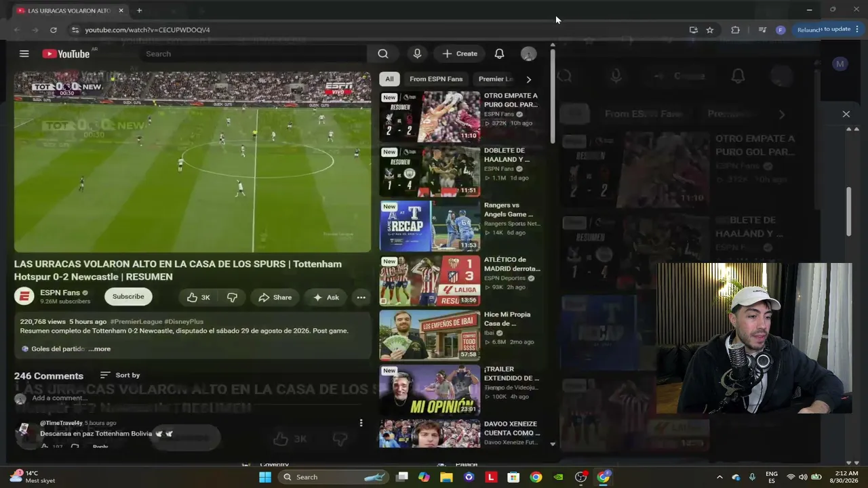Click the Windows taskbar search box
Viewport: 868px width, 488px height.
pos(334,477)
